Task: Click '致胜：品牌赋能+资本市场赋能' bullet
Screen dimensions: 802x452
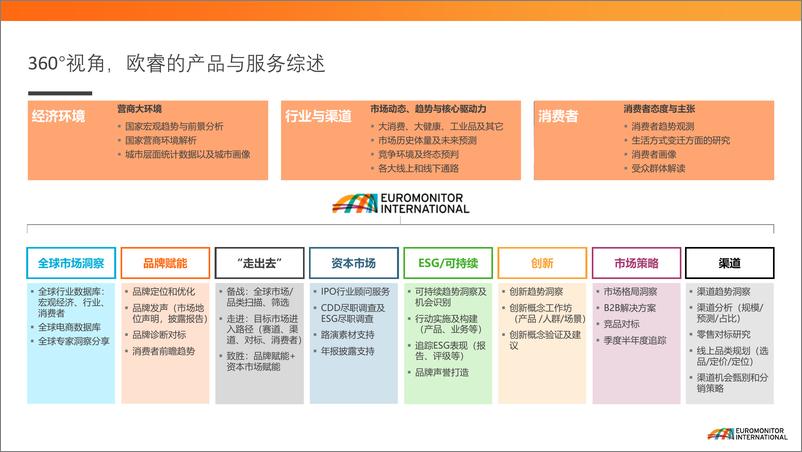Action: [x=261, y=361]
